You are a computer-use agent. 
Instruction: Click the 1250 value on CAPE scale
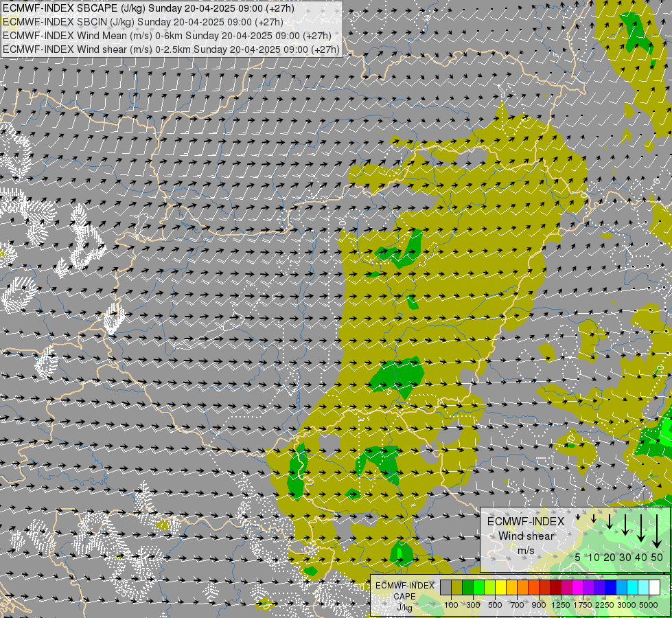[x=561, y=605]
